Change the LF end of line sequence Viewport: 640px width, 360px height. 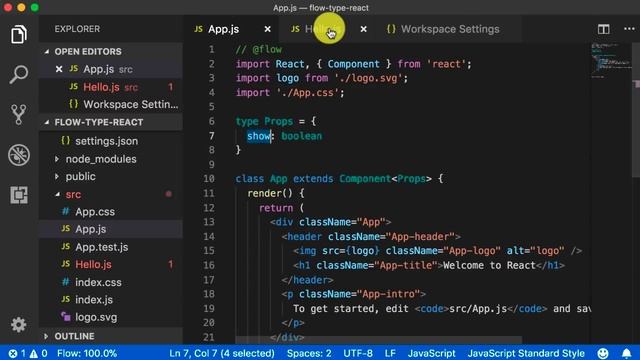(390, 353)
